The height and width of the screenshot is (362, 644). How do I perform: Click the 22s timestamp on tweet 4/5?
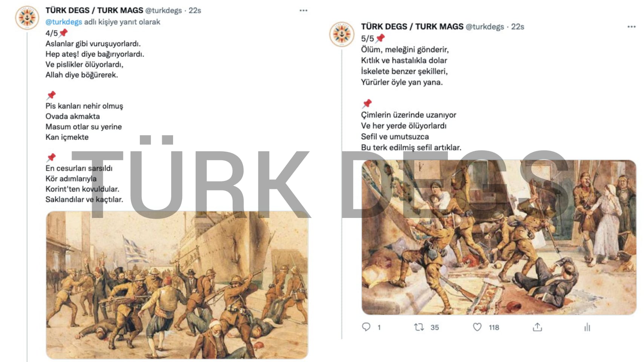point(195,11)
